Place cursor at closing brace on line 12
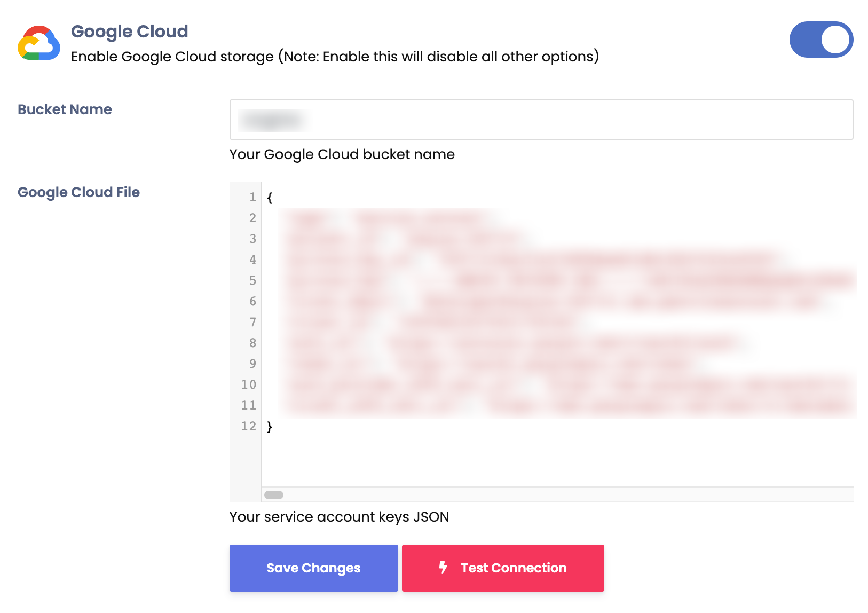Viewport: 868px width, 613px height. 270,427
